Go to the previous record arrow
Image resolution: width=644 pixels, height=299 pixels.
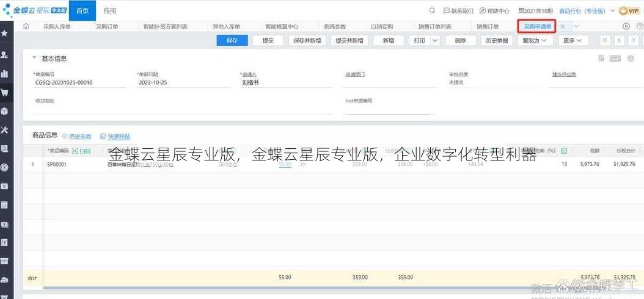point(620,40)
